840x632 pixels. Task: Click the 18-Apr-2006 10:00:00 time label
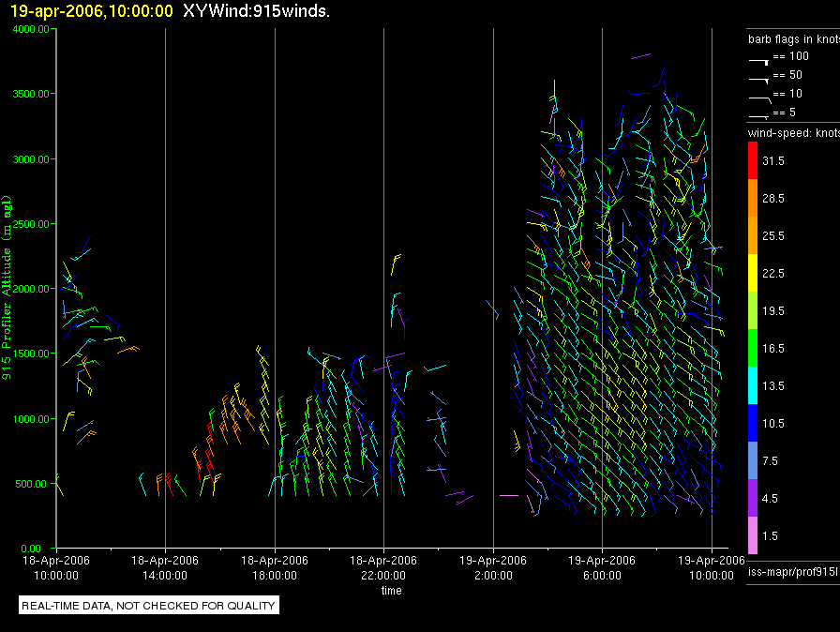[x=56, y=567]
